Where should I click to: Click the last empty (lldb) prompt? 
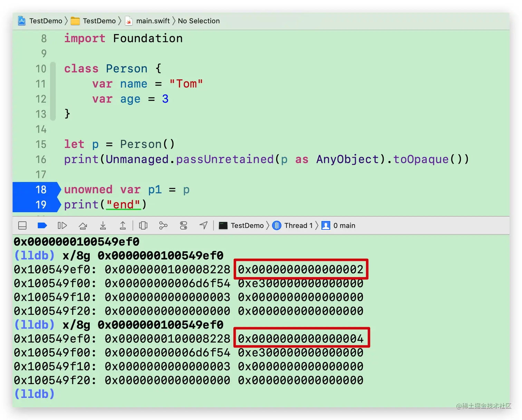pyautogui.click(x=34, y=394)
